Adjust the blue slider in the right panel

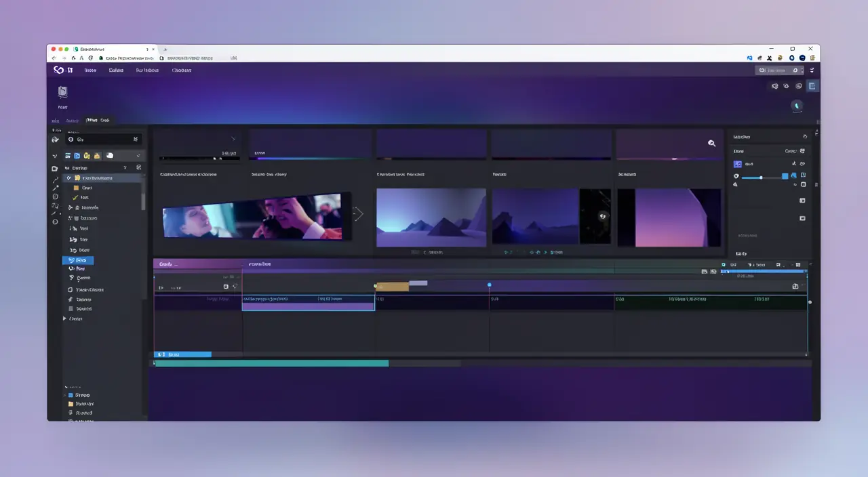point(761,178)
